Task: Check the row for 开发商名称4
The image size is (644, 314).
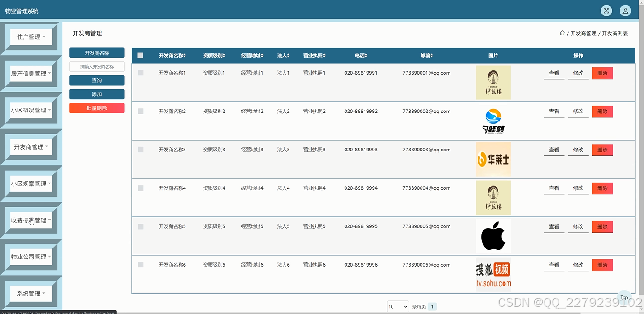Action: [x=141, y=188]
